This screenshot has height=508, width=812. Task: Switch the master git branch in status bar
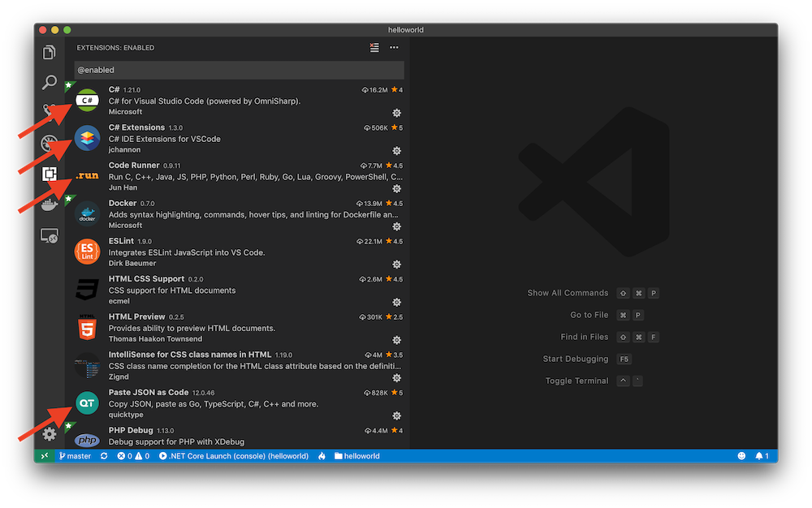point(75,456)
